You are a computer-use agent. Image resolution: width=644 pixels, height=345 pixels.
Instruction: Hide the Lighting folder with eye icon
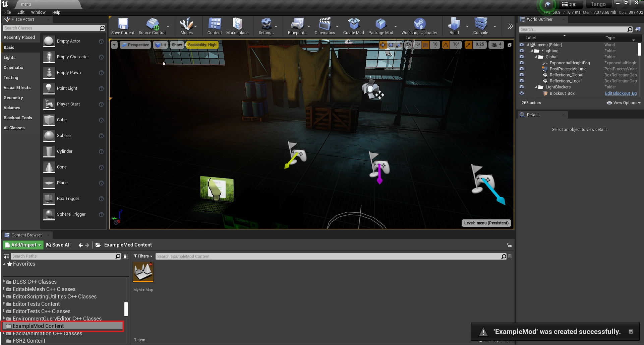pos(522,51)
